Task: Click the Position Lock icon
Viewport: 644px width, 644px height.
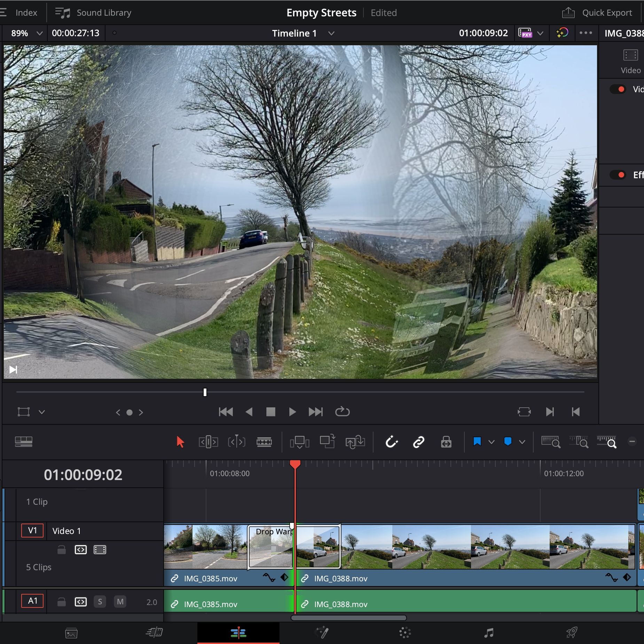Action: pos(446,442)
